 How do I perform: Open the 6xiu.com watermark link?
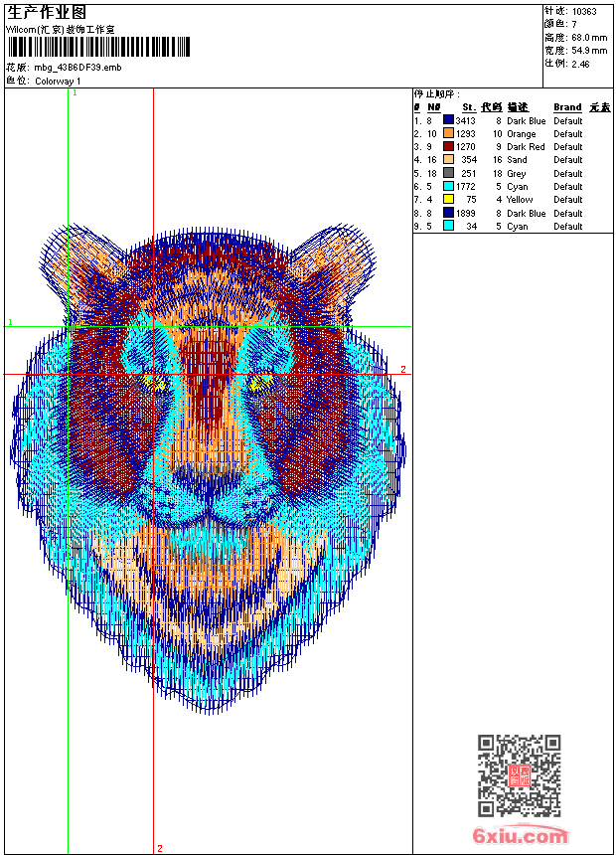[521, 837]
